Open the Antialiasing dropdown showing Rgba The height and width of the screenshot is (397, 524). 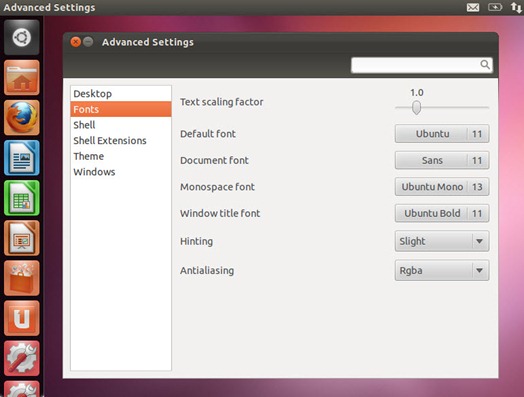(x=442, y=270)
